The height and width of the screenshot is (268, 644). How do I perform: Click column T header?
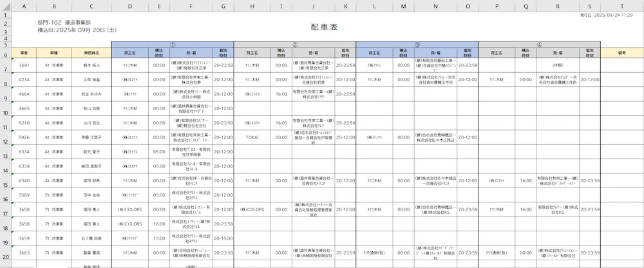click(621, 7)
